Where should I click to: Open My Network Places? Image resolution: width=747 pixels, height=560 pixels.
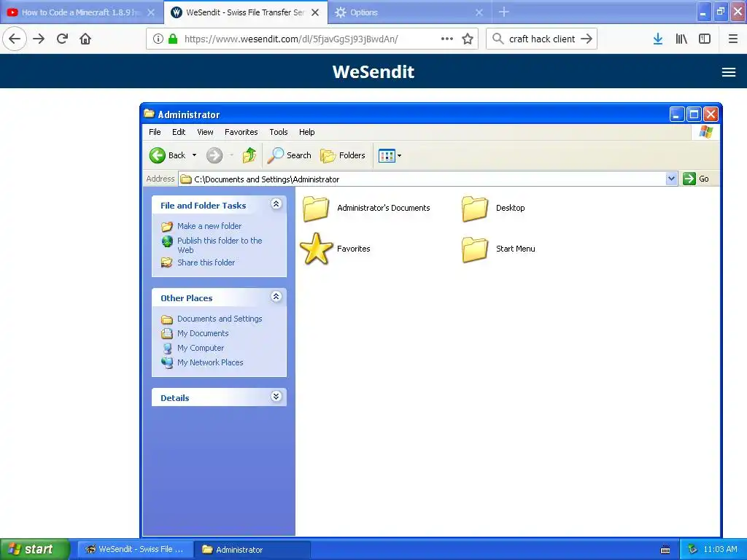(210, 362)
